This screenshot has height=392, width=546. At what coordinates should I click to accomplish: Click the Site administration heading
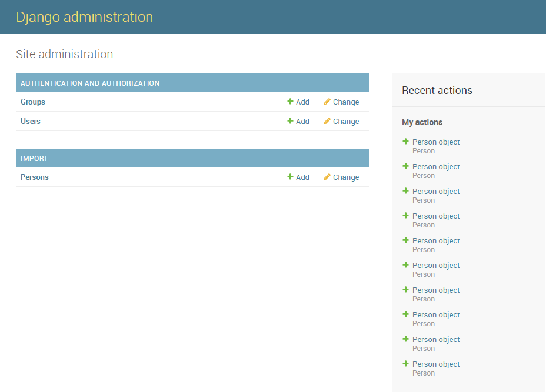pos(64,54)
